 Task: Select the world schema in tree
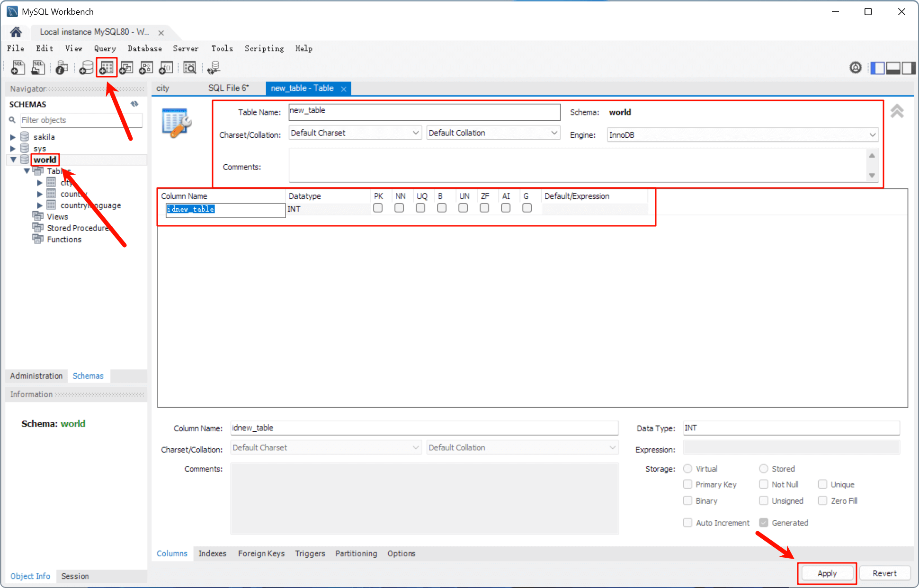45,160
